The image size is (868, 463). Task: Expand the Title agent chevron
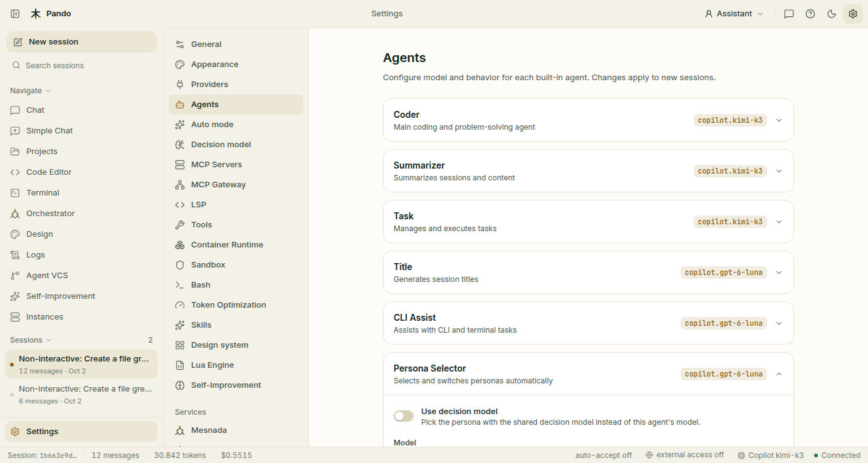coord(779,273)
